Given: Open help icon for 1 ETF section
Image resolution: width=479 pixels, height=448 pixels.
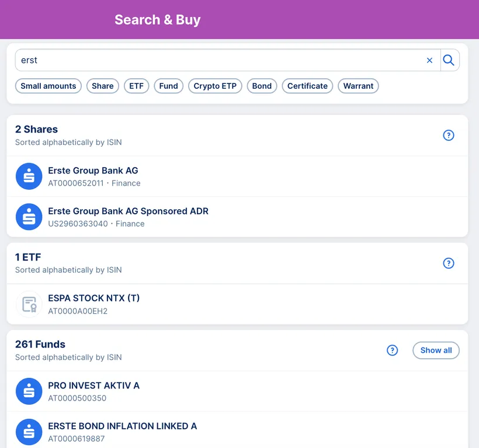Looking at the screenshot, I should point(448,263).
